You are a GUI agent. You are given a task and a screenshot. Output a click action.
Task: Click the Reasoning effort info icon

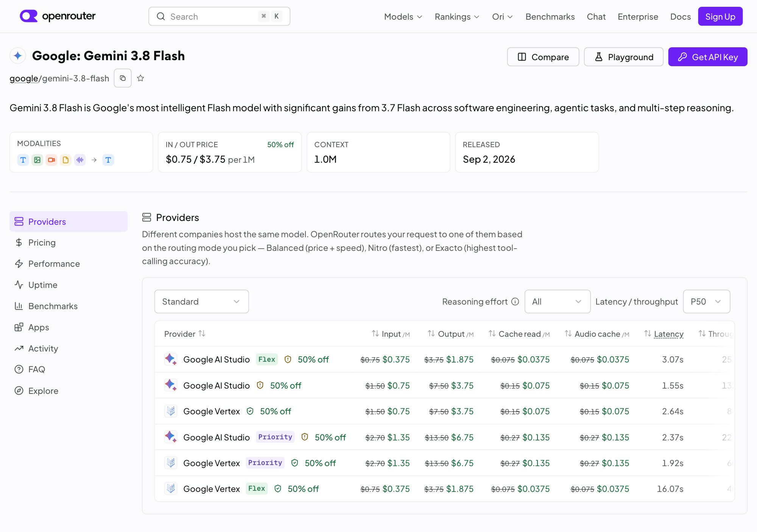click(x=515, y=302)
